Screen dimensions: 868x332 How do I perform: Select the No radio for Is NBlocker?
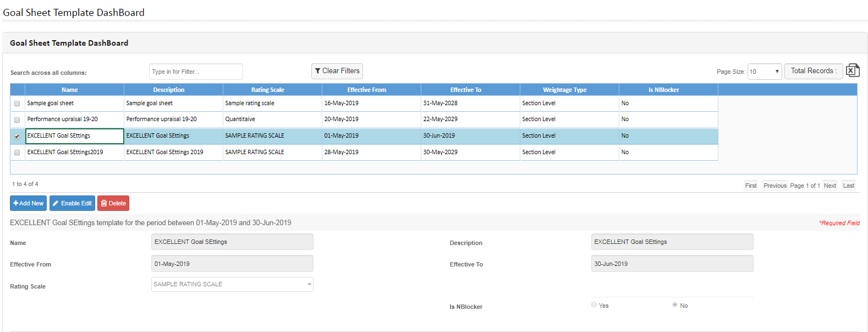coord(675,304)
